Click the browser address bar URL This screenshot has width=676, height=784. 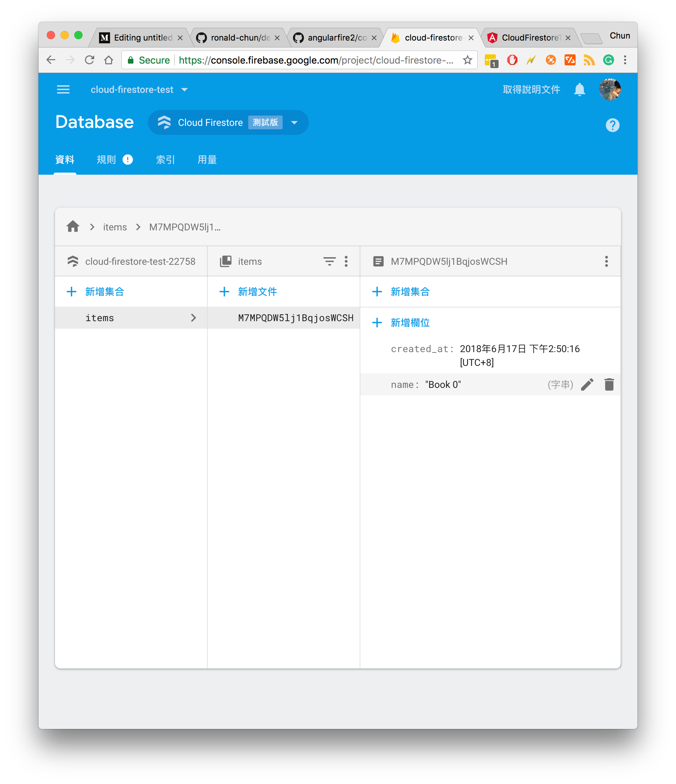[316, 60]
